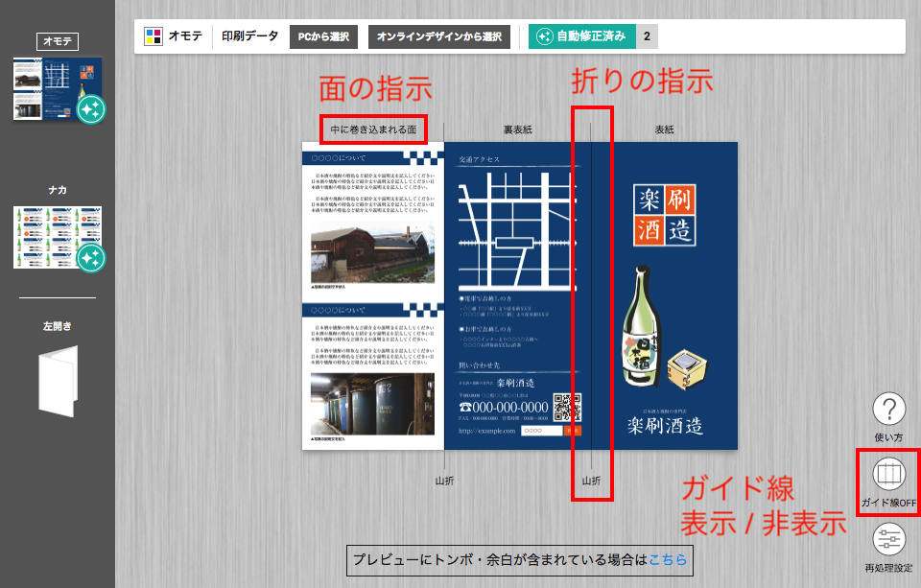The image size is (921, 588).
Task: Click the 表紙 cover panel label
Action: coord(664,129)
